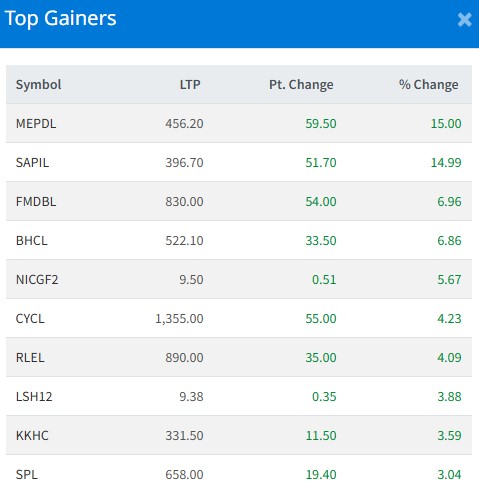Open BHCL stock symbol
The image size is (479, 493).
(32, 241)
